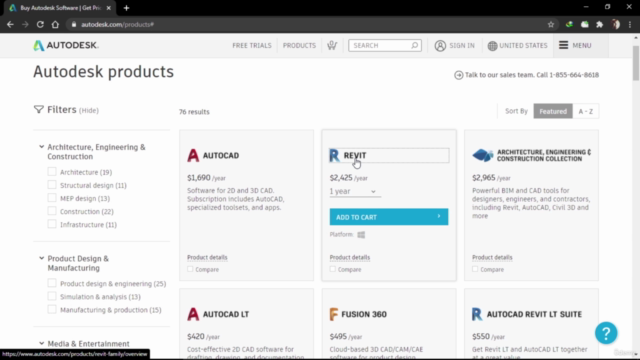
Task: Add Revit to cart
Action: (389, 217)
